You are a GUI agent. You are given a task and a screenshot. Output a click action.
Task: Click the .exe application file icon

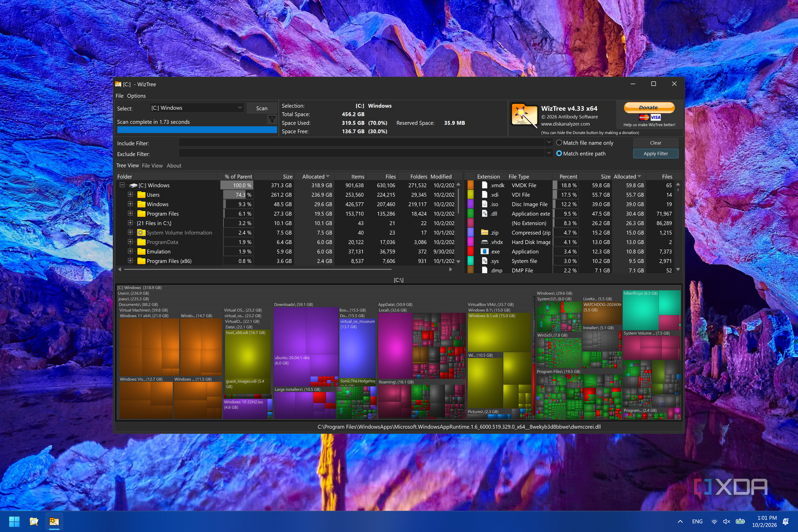485,251
